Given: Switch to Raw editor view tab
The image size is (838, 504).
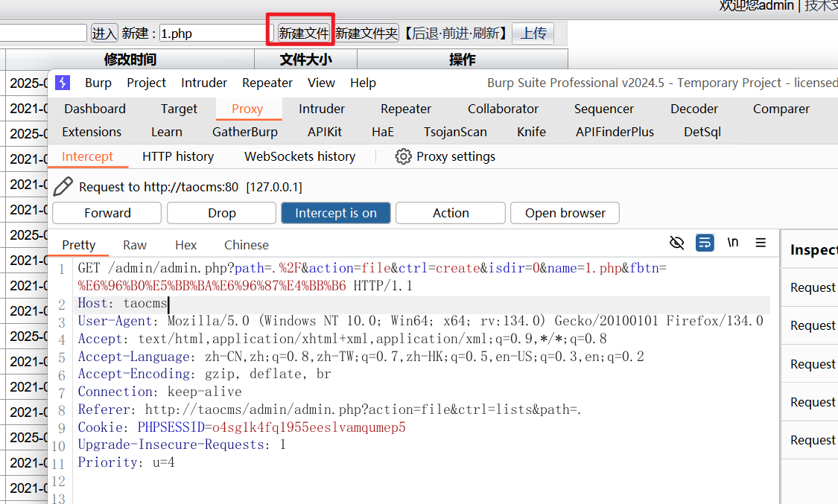Looking at the screenshot, I should point(135,245).
